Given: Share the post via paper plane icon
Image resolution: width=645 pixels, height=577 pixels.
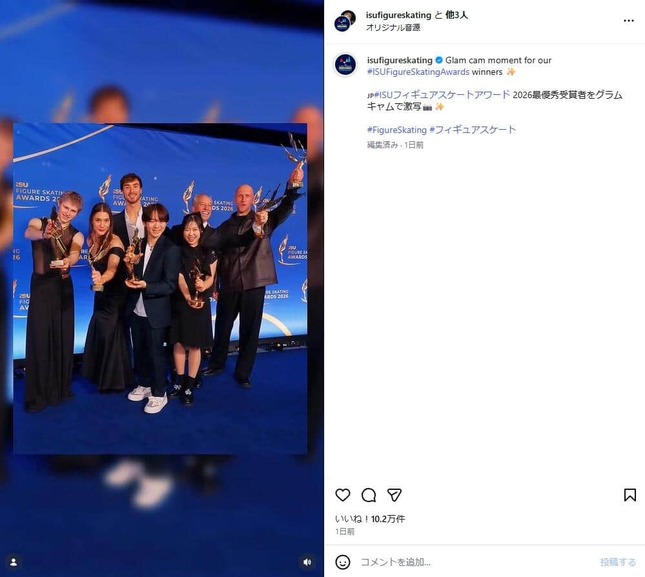Looking at the screenshot, I should coord(394,495).
